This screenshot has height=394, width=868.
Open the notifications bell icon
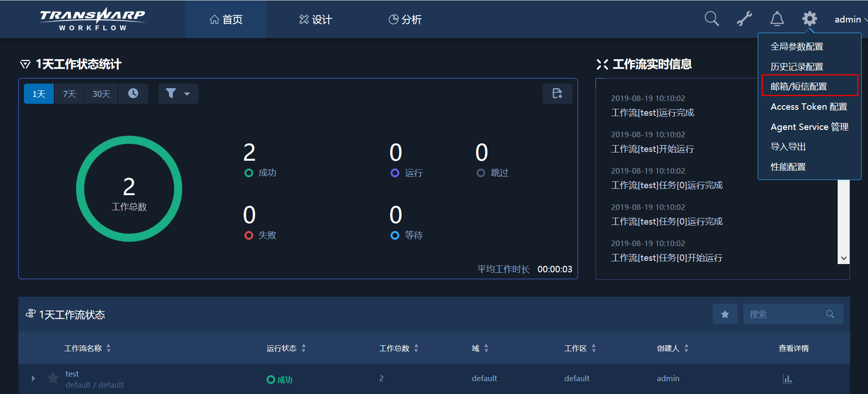[777, 19]
